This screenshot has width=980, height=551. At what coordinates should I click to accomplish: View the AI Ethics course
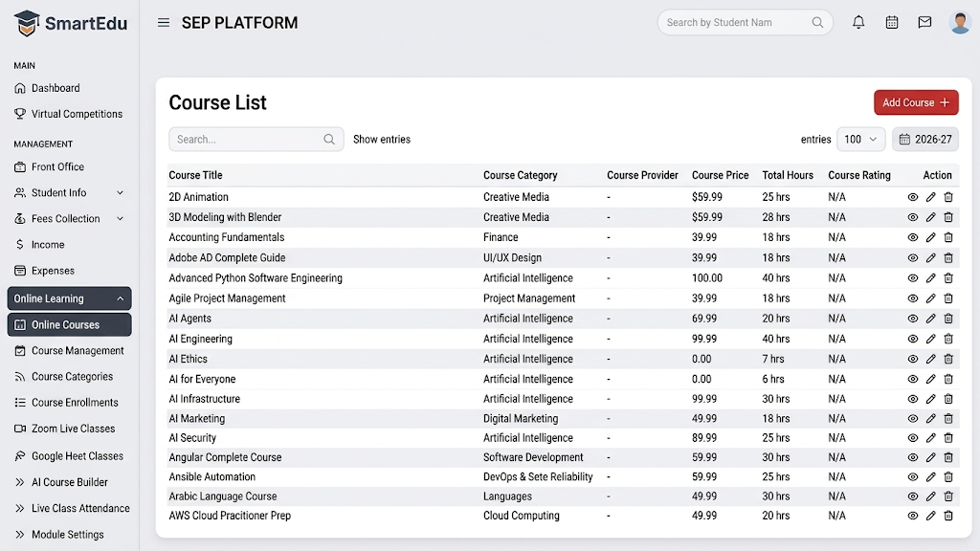point(912,359)
